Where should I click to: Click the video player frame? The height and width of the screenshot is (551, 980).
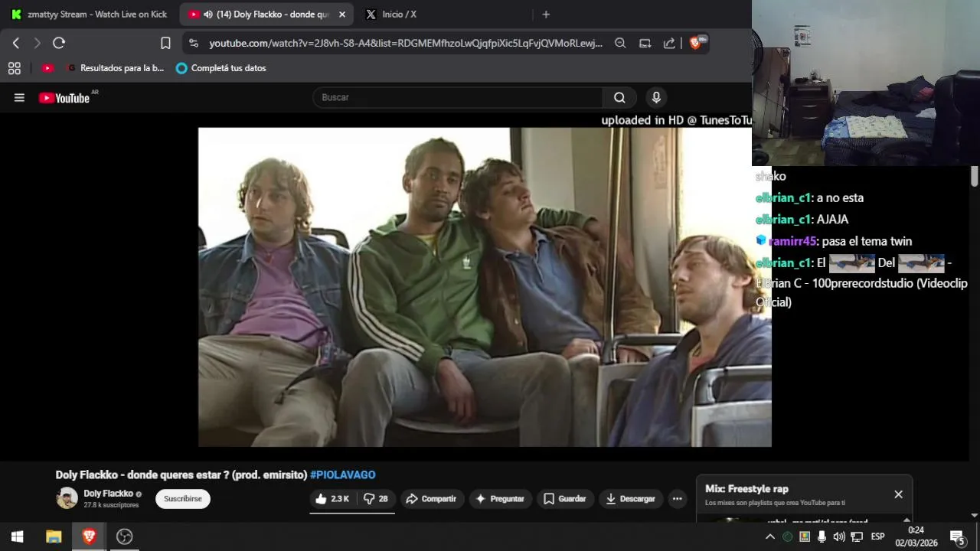click(x=485, y=287)
